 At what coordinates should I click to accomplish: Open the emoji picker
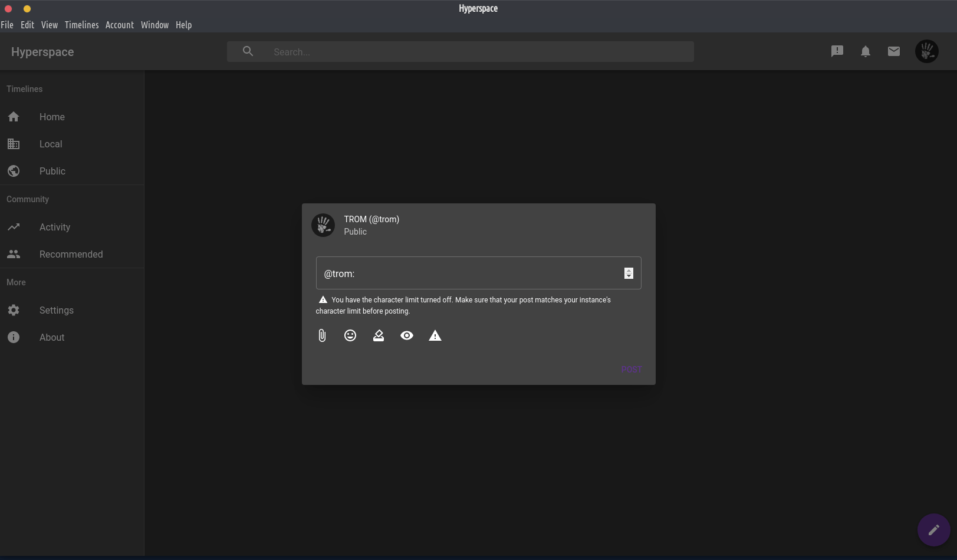pos(350,335)
